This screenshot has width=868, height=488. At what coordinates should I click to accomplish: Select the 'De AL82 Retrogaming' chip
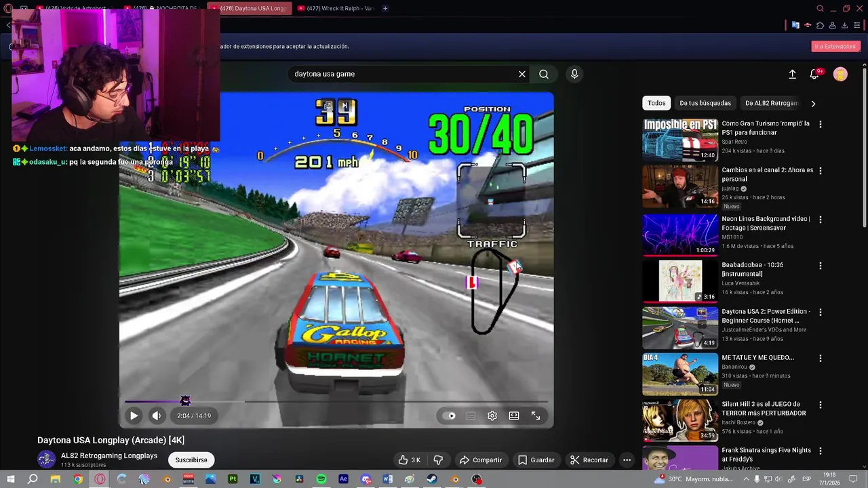point(771,103)
